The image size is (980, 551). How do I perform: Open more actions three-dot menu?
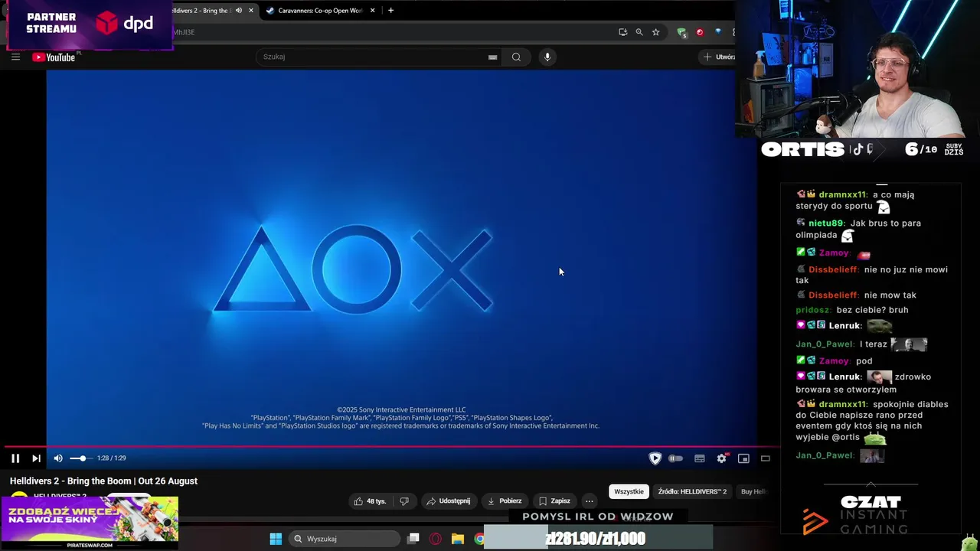590,501
